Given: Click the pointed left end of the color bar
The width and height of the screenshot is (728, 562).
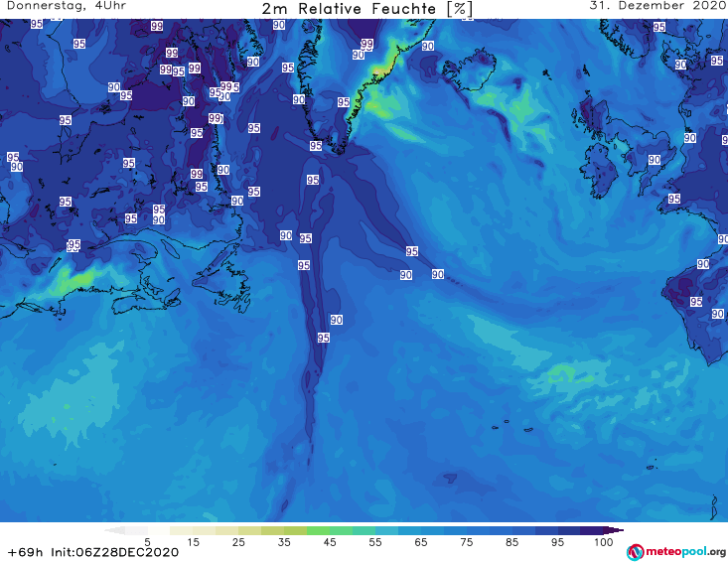Looking at the screenshot, I should (114, 530).
